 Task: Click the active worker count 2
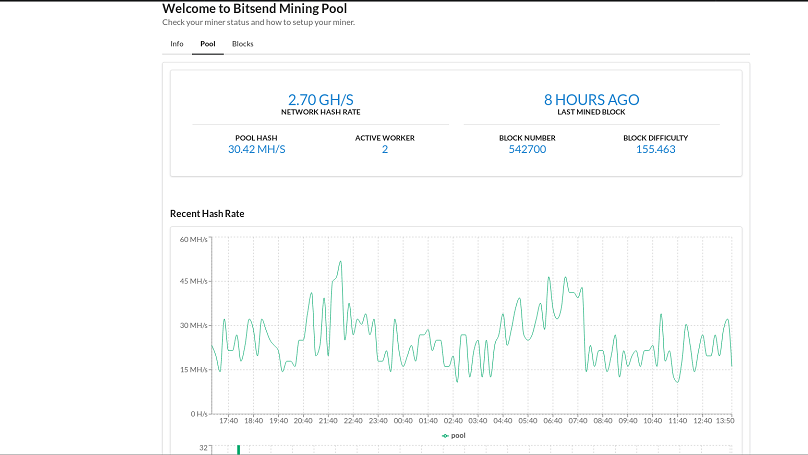[x=385, y=149]
